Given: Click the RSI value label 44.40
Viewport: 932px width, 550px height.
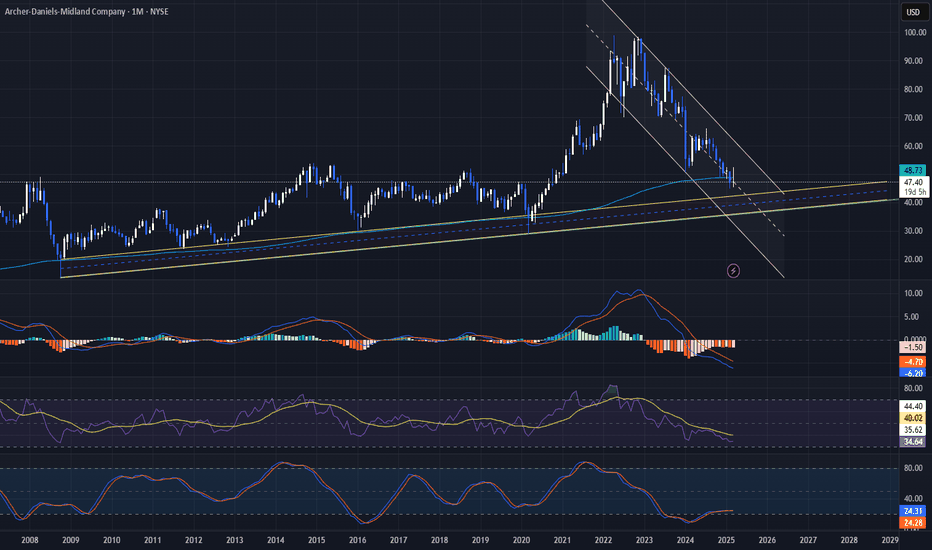Looking at the screenshot, I should coord(913,407).
